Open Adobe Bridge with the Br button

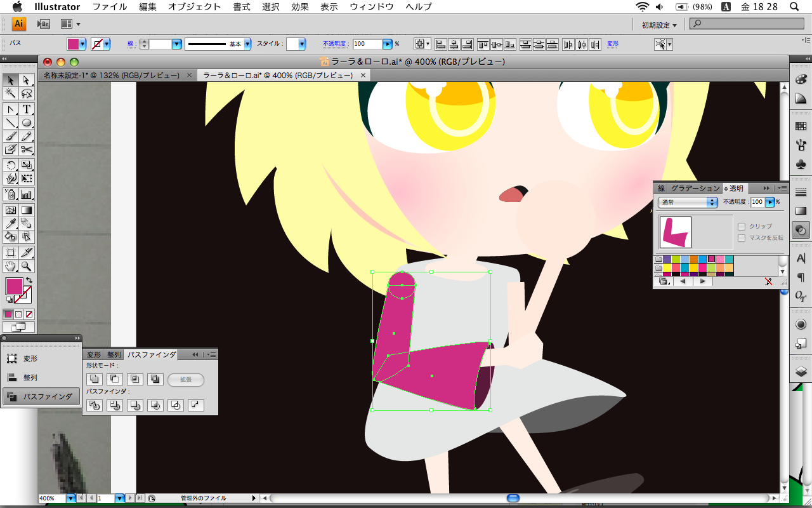44,24
